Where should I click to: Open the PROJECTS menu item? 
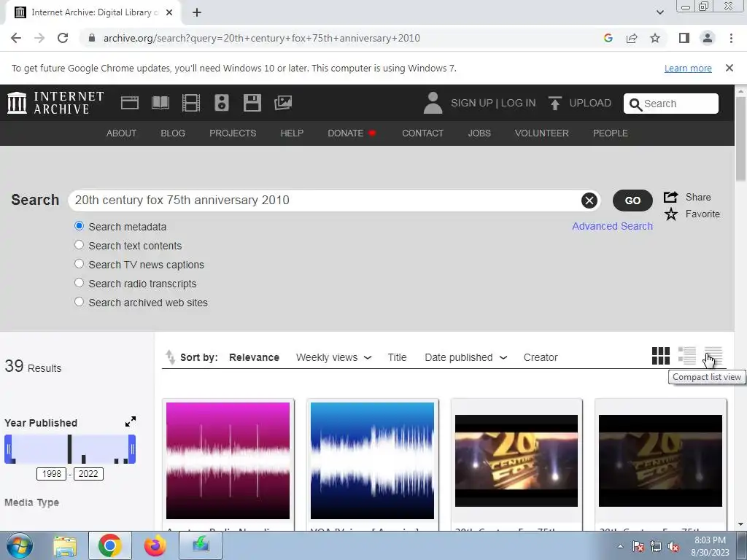233,133
